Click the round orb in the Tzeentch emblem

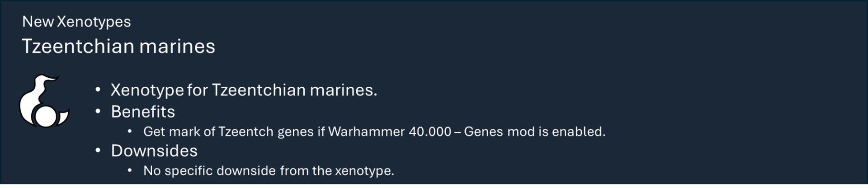click(x=45, y=117)
